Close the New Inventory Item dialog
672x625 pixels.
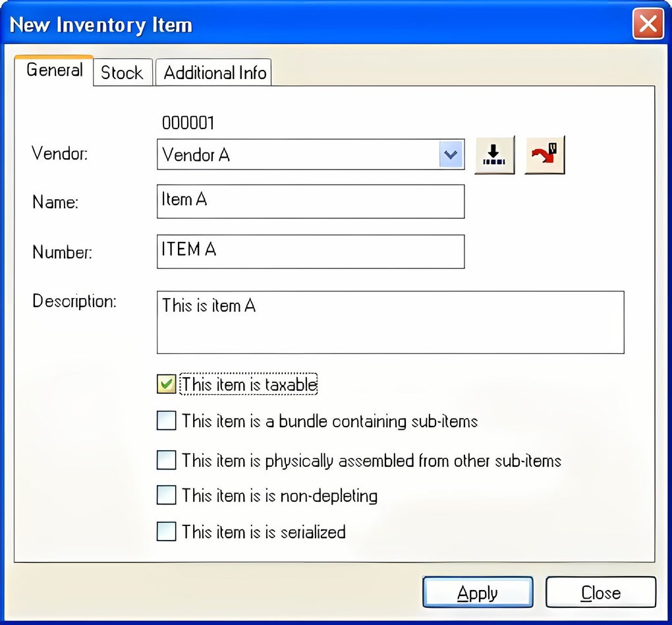tap(648, 24)
